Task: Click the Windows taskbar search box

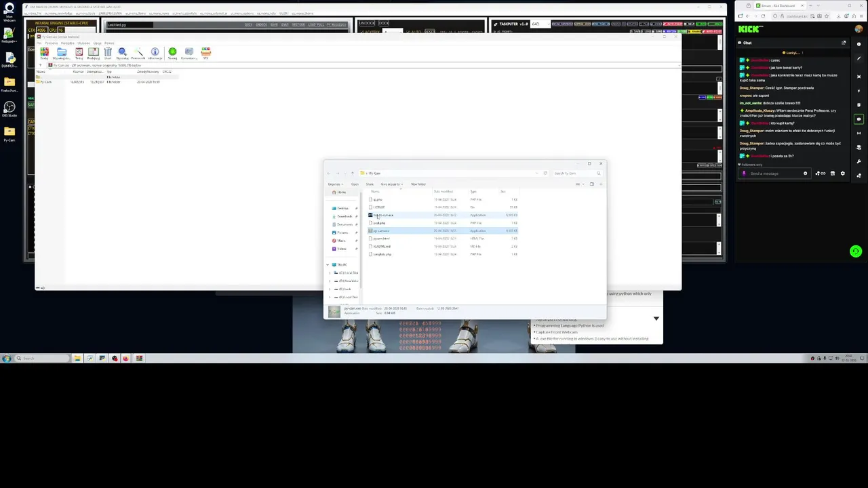Action: 42,358
